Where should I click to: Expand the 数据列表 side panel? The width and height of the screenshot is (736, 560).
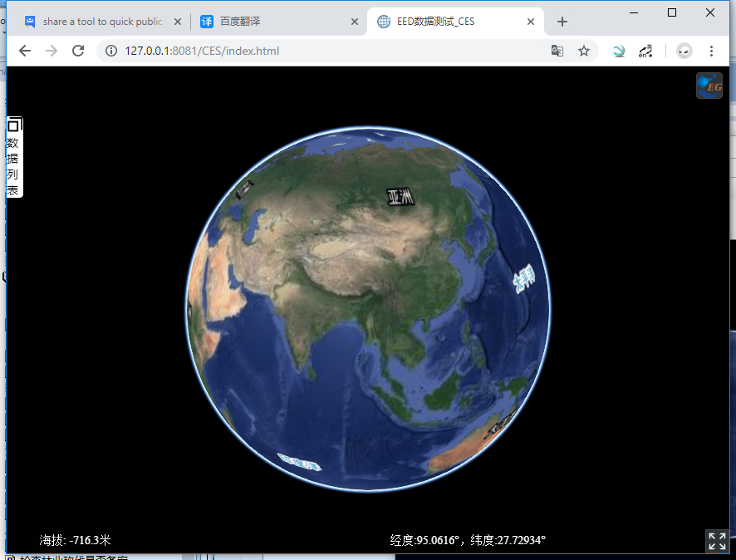[x=12, y=166]
